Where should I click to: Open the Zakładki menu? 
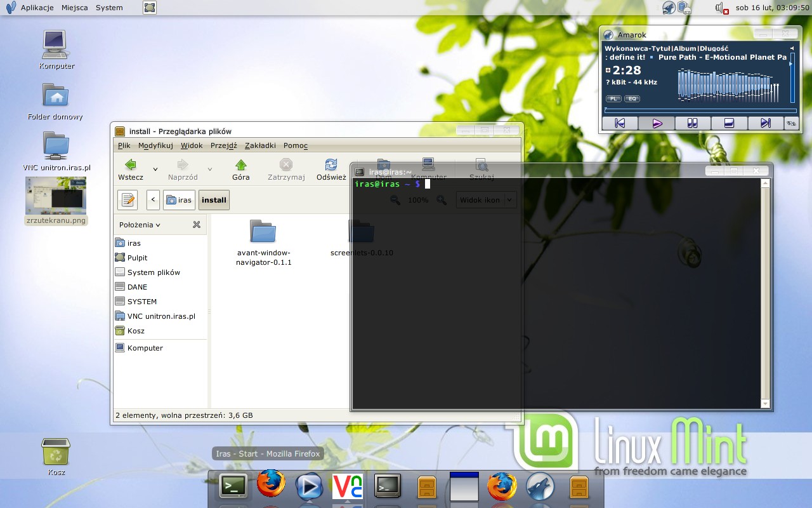pyautogui.click(x=260, y=145)
